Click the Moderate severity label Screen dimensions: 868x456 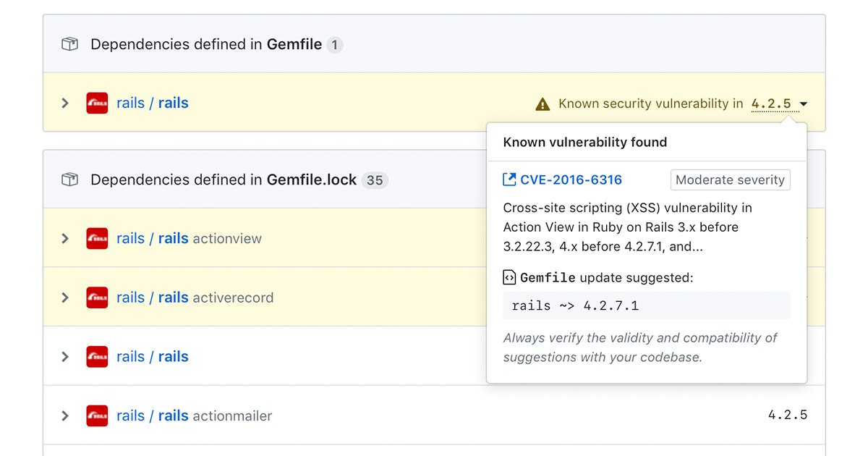click(730, 180)
